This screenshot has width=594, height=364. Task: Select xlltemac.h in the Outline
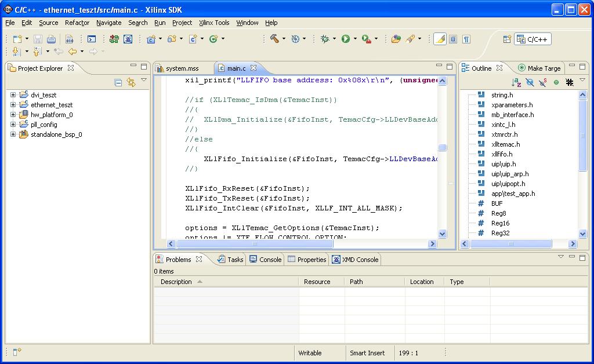[x=505, y=144]
